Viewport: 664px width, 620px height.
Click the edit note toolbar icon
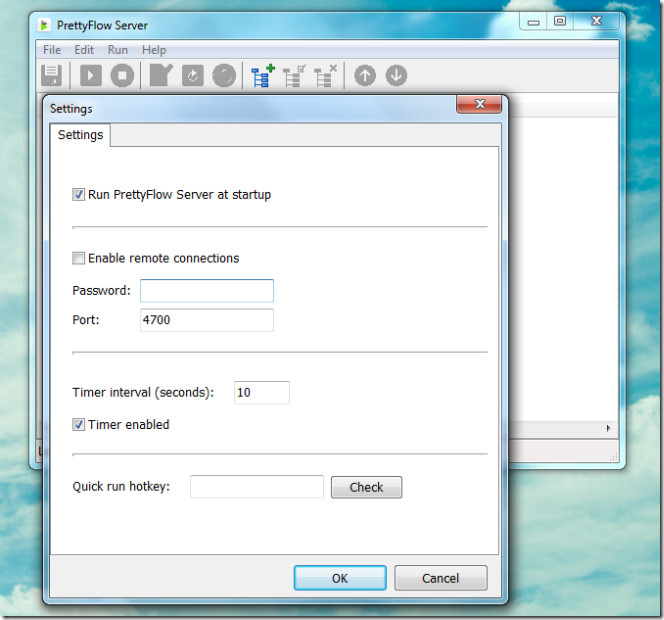click(161, 75)
